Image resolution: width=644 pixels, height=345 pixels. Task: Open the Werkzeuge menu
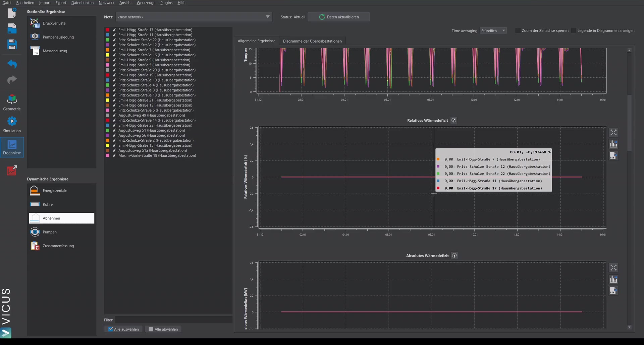coord(146,3)
